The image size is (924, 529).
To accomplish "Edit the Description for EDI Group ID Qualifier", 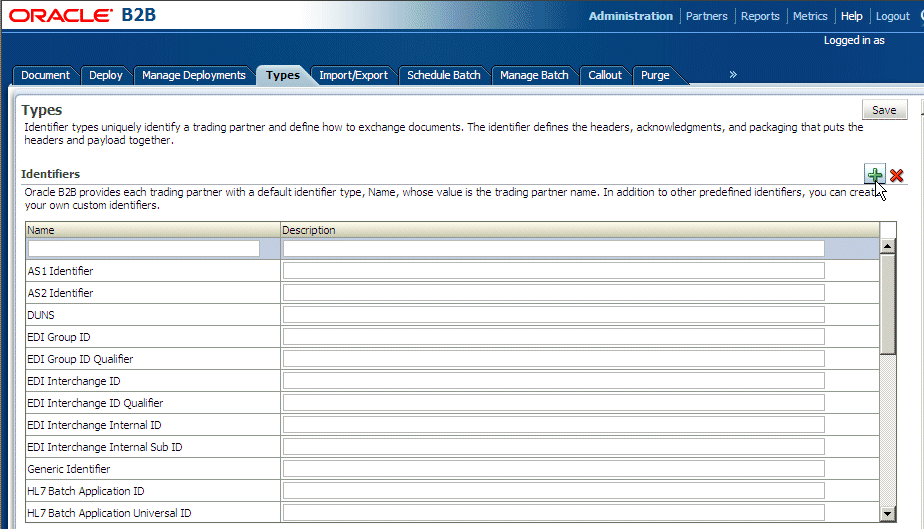I will [553, 359].
